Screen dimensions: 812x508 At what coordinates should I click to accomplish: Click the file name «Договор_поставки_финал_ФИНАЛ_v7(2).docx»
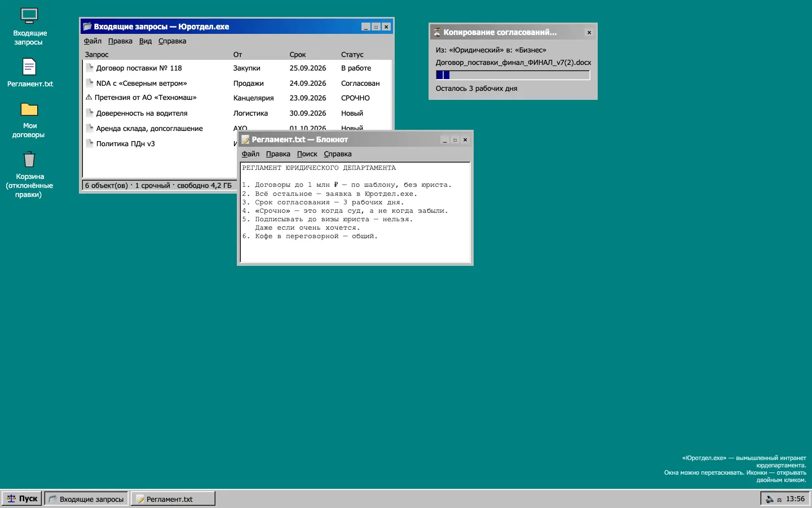pos(513,63)
